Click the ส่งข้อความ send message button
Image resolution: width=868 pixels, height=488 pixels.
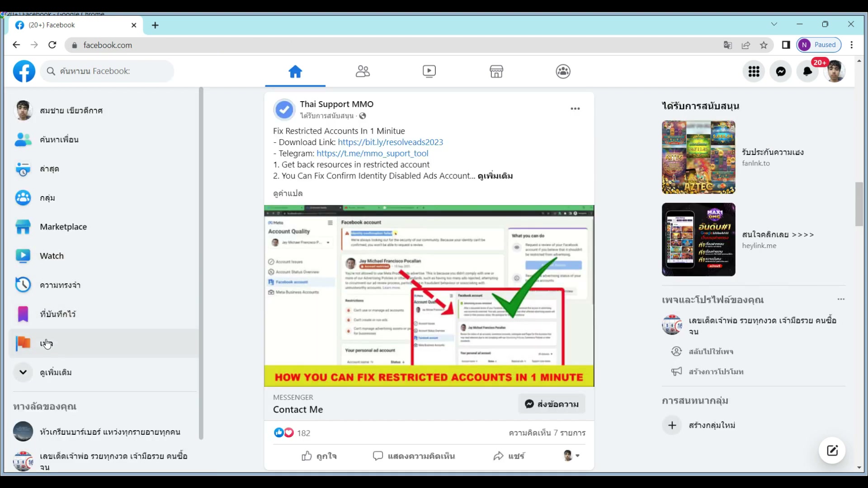[x=552, y=404]
